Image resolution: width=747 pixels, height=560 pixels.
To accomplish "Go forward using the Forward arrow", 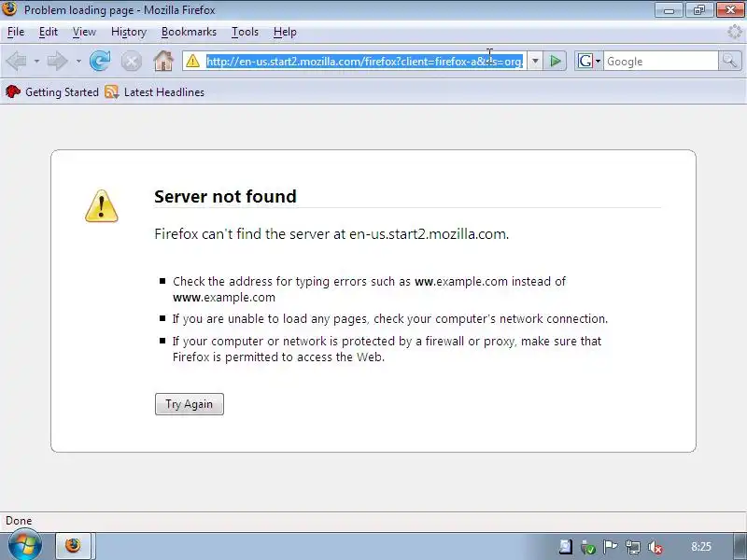I will click(x=58, y=61).
